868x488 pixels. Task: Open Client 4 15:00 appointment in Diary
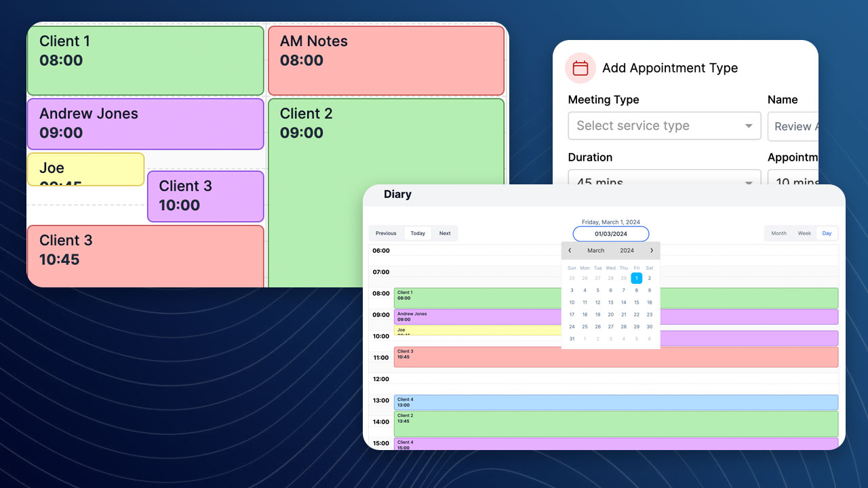[616, 444]
